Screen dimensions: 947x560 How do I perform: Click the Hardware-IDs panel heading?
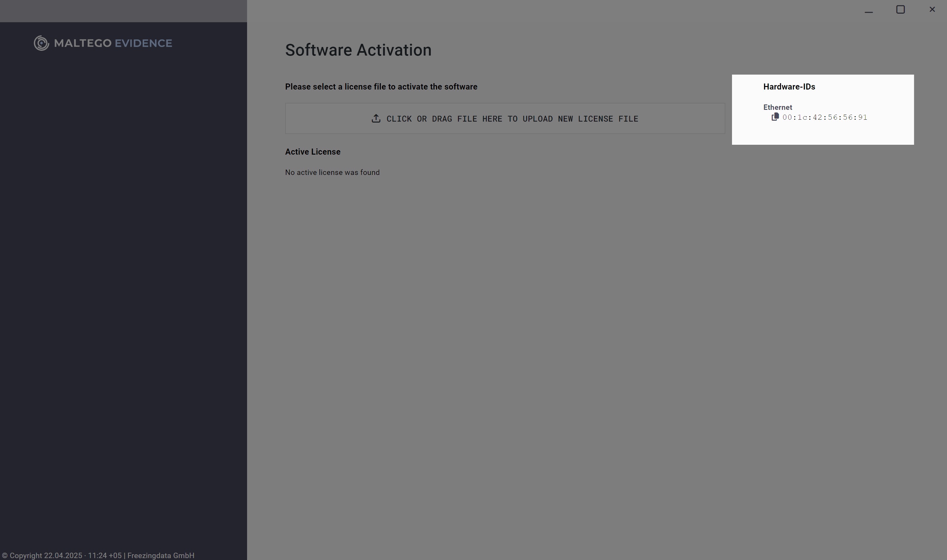coord(789,87)
